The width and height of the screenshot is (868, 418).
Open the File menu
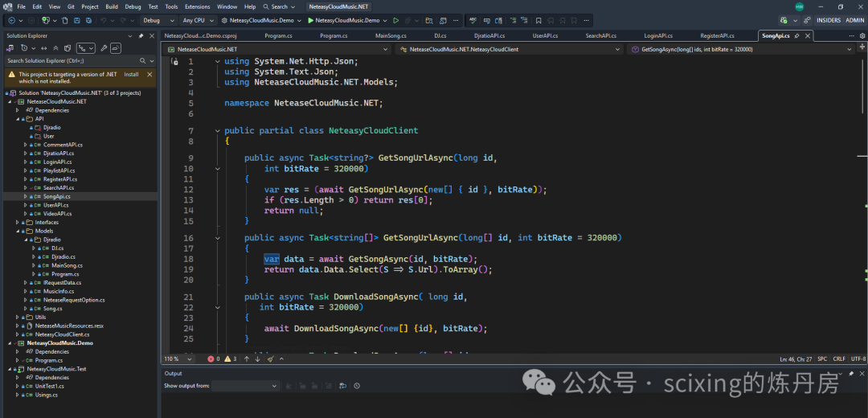click(x=21, y=6)
